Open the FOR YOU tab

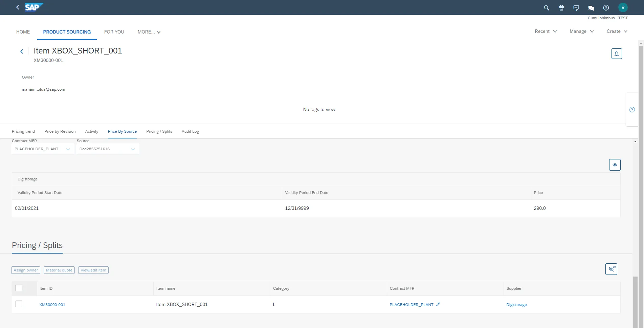point(114,32)
